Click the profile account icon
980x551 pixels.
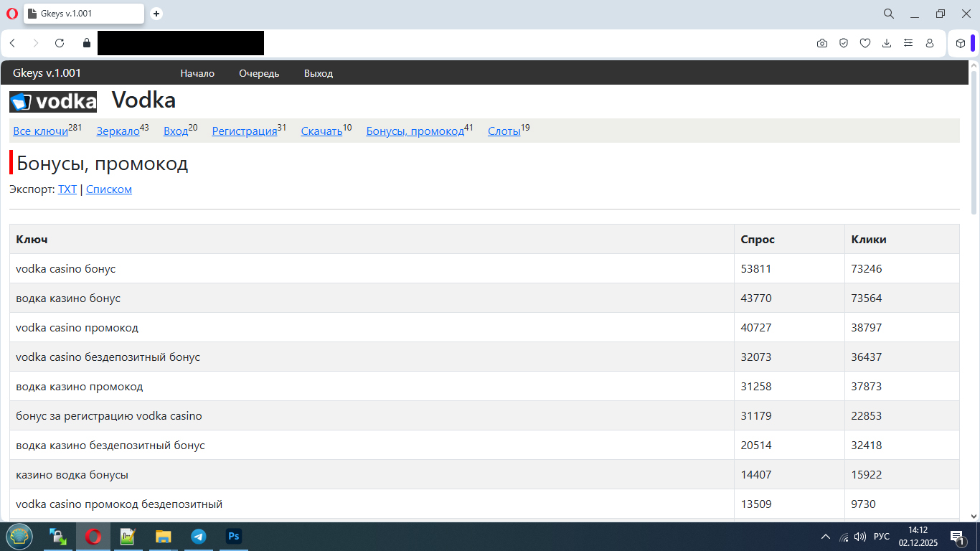click(x=930, y=43)
